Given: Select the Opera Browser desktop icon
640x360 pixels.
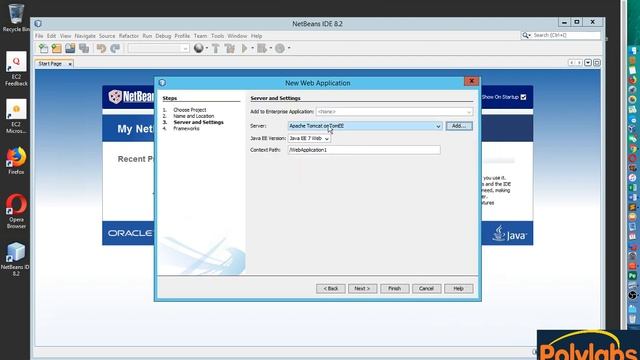Looking at the screenshot, I should (x=16, y=211).
